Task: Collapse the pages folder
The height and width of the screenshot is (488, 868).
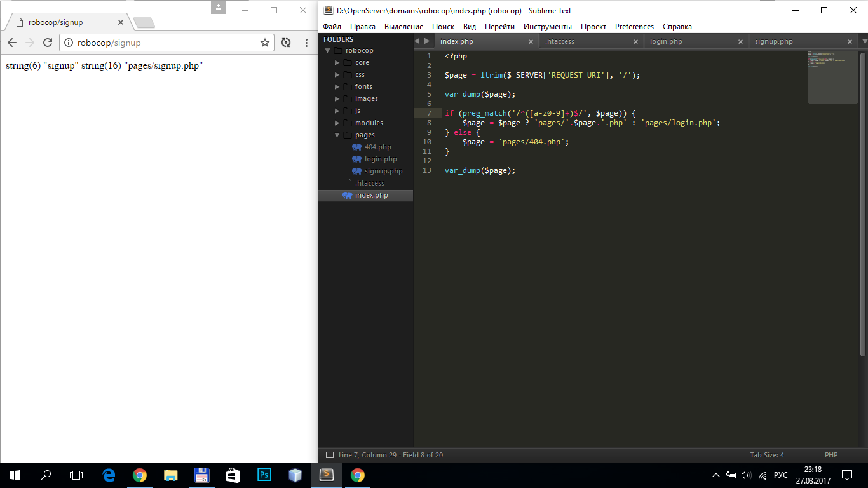Action: pyautogui.click(x=337, y=135)
